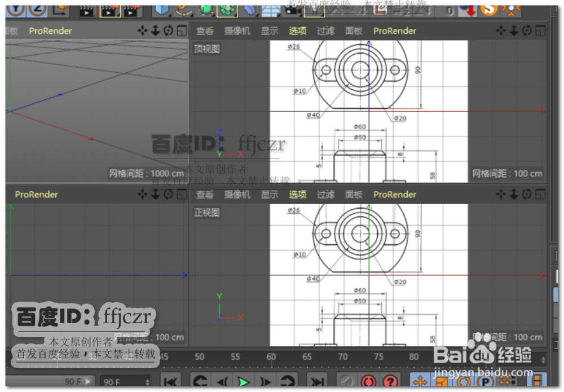564x392 pixels.
Task: Maximize the front view viewport
Action: click(540, 195)
